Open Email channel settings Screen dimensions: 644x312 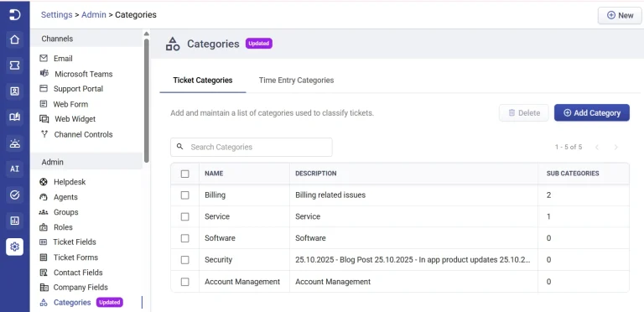[63, 59]
